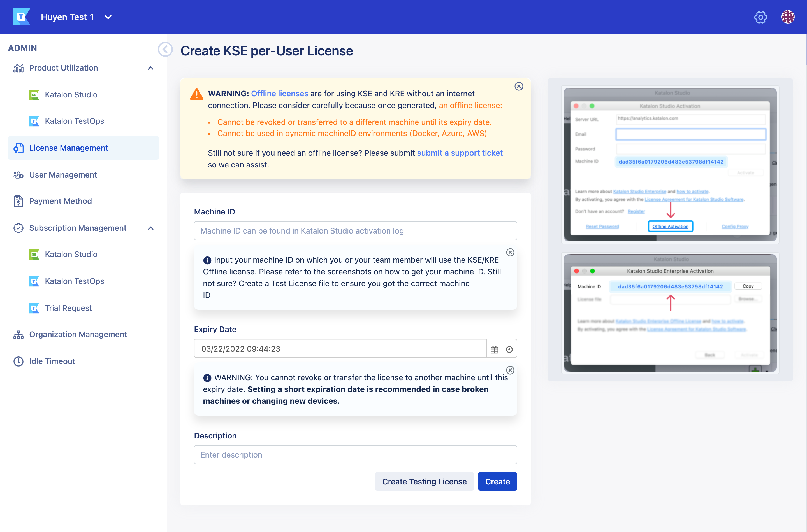Expand the Product Utilization section
Viewport: 807px width, 532px height.
click(150, 68)
